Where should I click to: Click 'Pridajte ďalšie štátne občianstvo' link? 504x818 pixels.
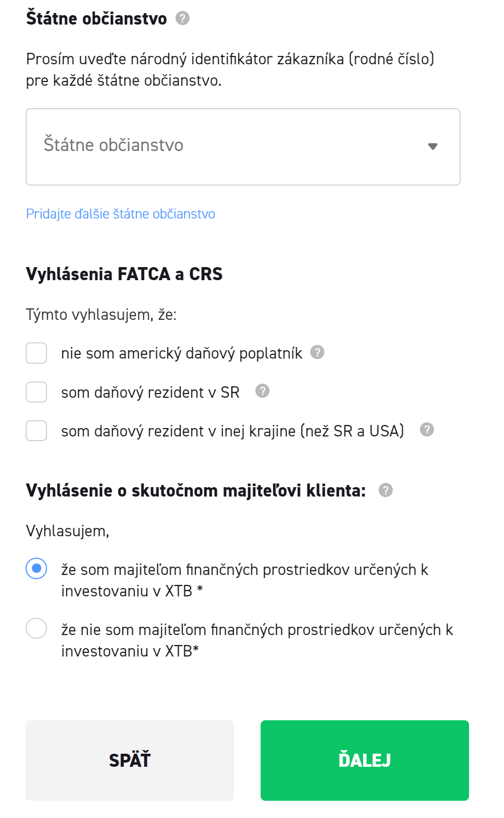121,214
